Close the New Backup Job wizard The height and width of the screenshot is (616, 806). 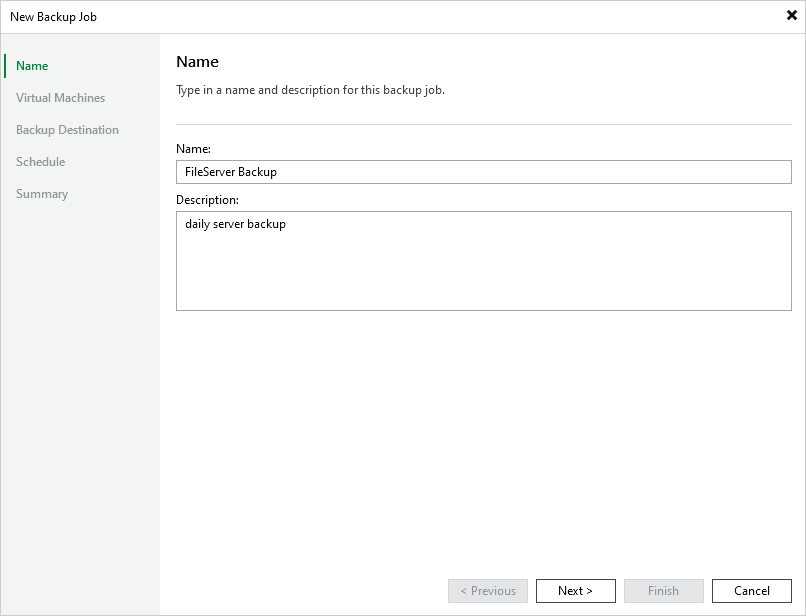pyautogui.click(x=791, y=16)
